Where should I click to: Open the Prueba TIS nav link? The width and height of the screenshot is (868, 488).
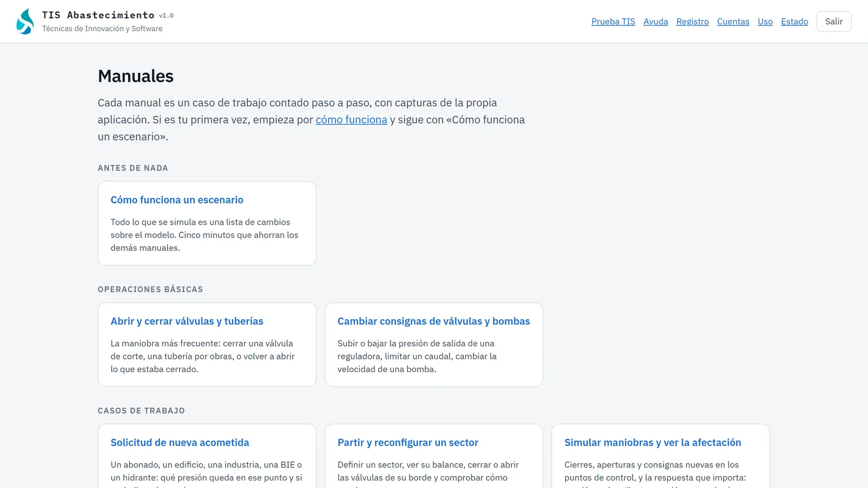click(x=613, y=22)
